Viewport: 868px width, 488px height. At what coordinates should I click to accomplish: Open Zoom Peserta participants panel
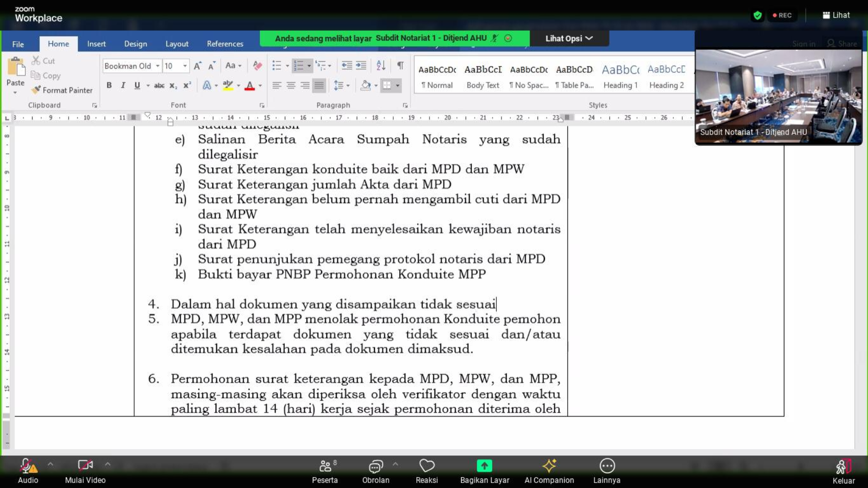[x=325, y=471]
